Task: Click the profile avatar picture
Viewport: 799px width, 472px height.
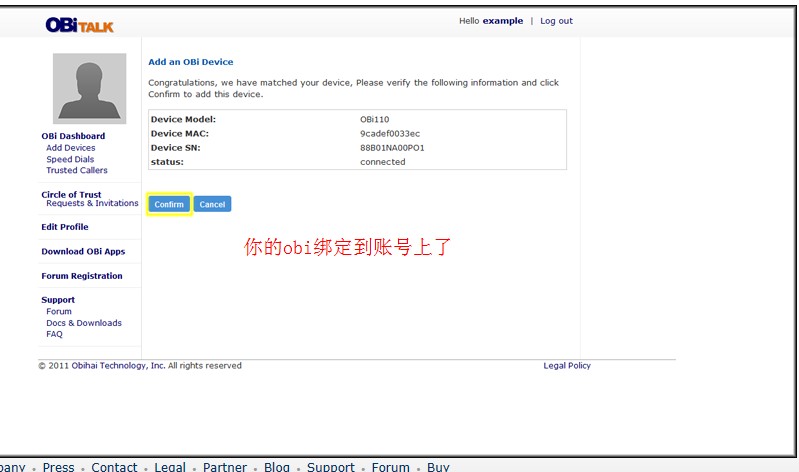Action: (x=90, y=89)
